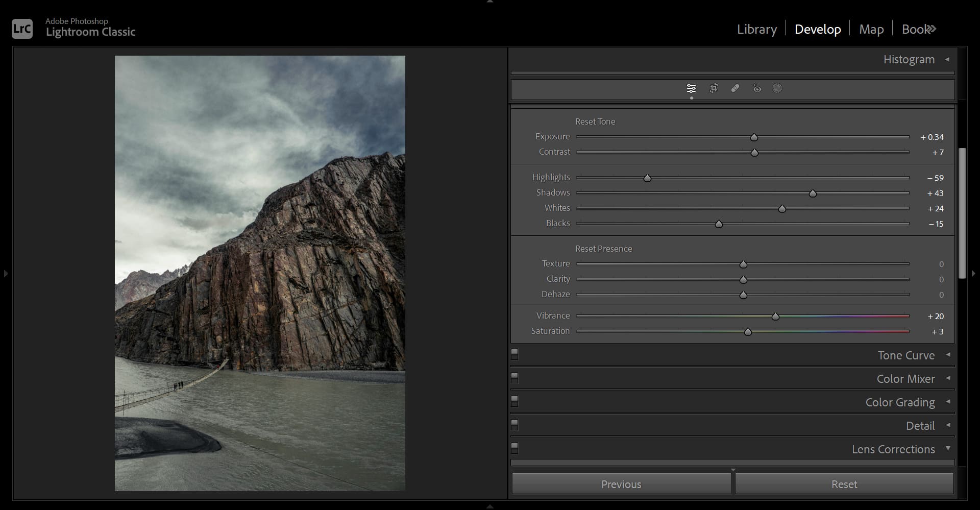Expand the Lens Corrections panel
Image resolution: width=980 pixels, height=510 pixels.
[947, 449]
